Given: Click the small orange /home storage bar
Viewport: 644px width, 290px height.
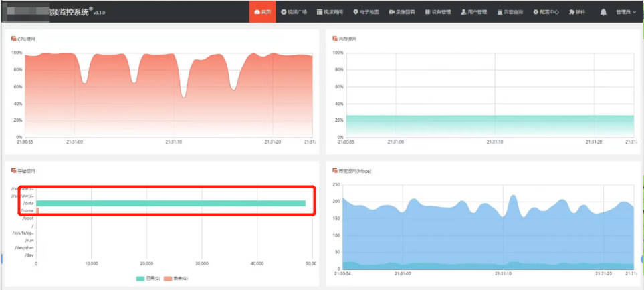Looking at the screenshot, I should coord(37,210).
